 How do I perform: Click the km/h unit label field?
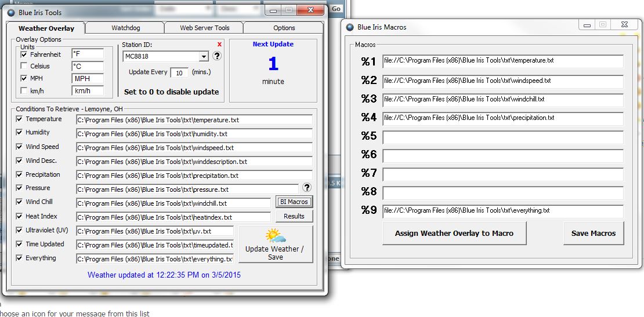(x=88, y=90)
